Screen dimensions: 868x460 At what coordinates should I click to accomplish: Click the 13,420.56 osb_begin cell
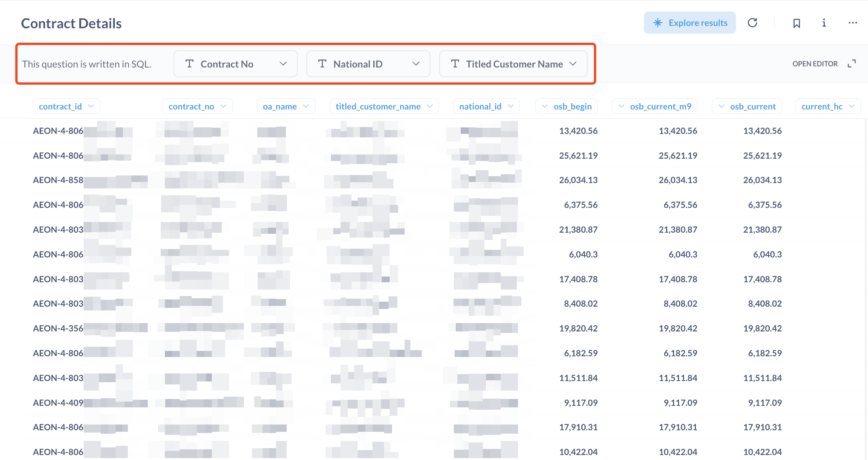point(578,131)
